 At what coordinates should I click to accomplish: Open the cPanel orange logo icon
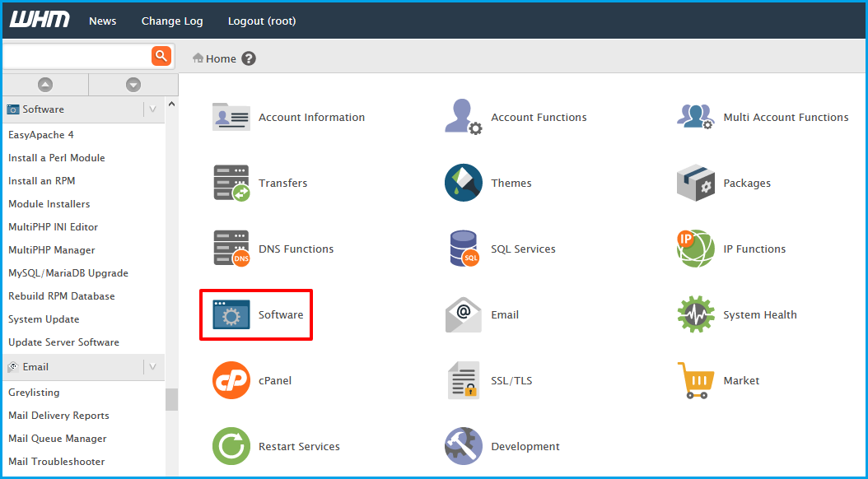pos(231,381)
